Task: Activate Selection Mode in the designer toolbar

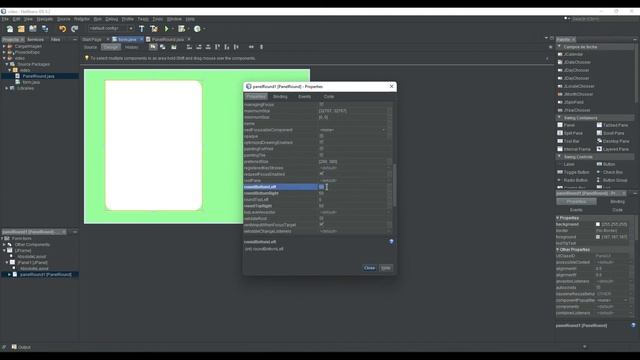Action: (153, 47)
